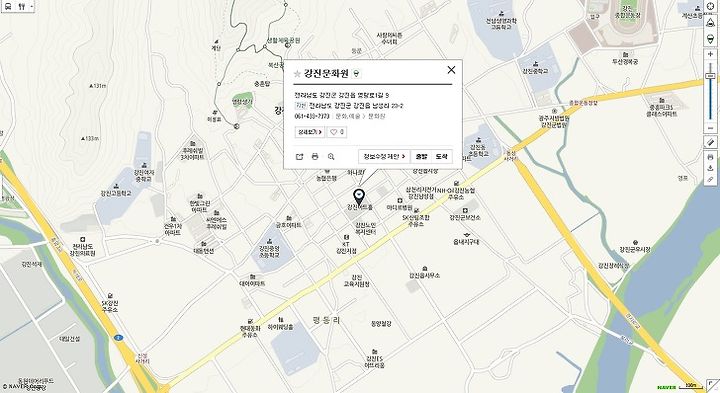Select 강진중앙초등학교 on the map

click(x=269, y=251)
